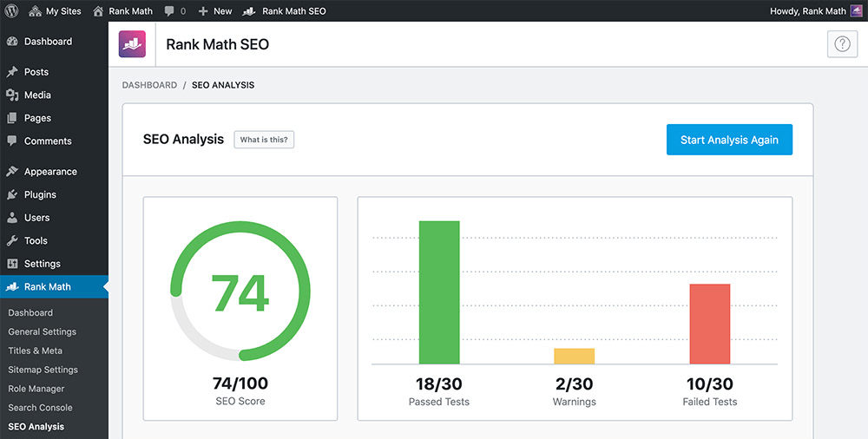The width and height of the screenshot is (868, 439).
Task: Click the 'What is this?' button
Action: coord(264,140)
